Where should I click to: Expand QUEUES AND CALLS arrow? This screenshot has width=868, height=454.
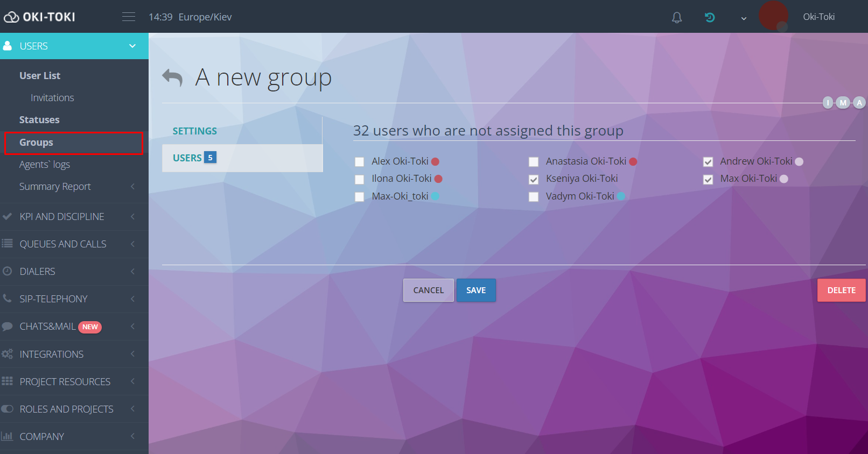coord(132,244)
